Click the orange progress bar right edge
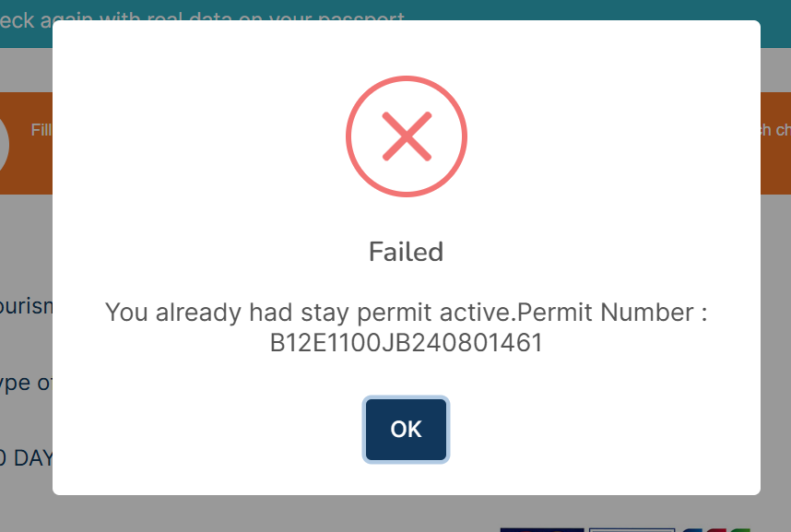The height and width of the screenshot is (532, 791). click(776, 167)
